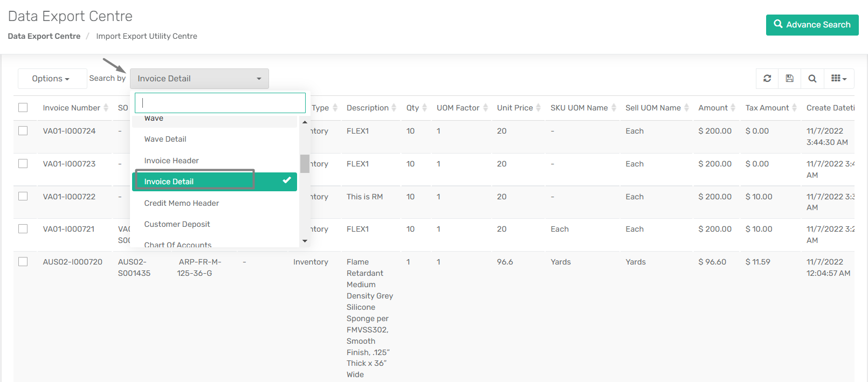Collapse the Invoice Detail search-by dropdown
Viewport: 868px width, 382px height.
click(x=199, y=79)
